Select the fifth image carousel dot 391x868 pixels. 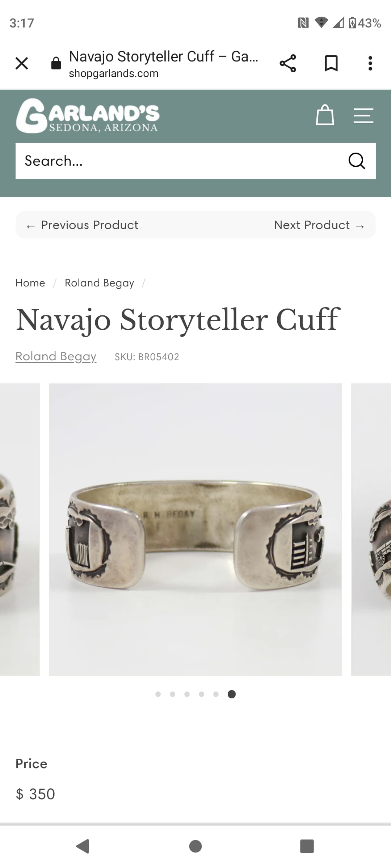click(x=216, y=694)
